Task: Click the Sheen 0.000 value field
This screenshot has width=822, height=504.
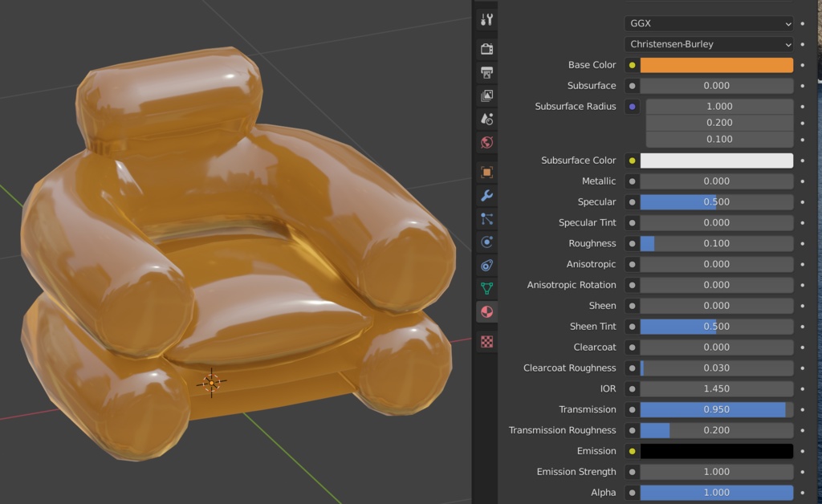Action: pyautogui.click(x=717, y=306)
